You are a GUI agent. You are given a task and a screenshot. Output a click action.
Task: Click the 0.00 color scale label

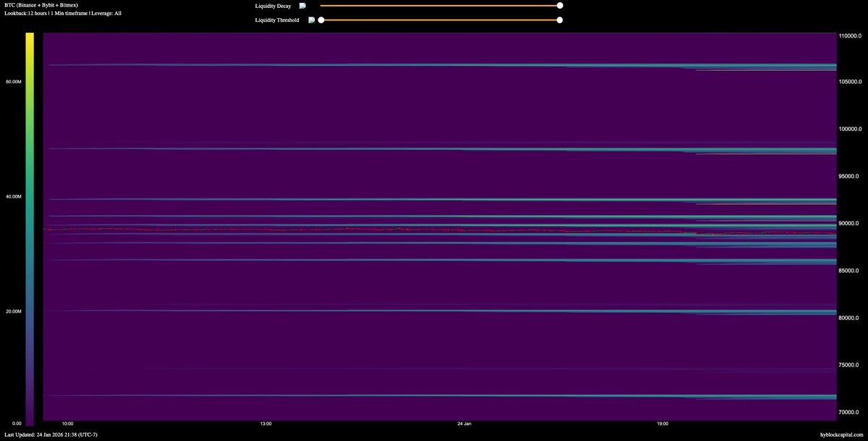(17, 424)
